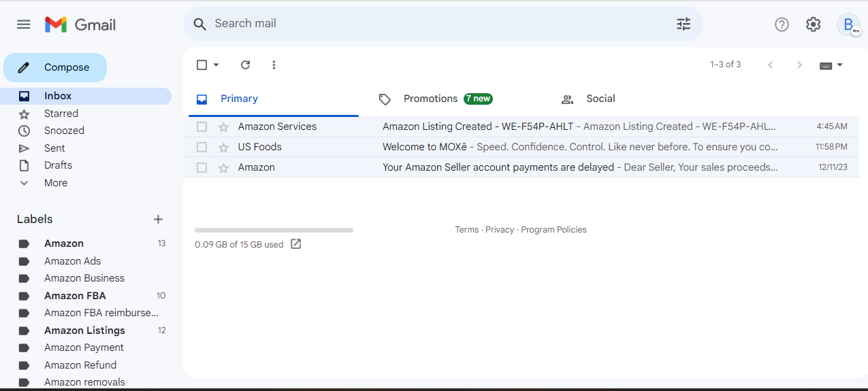
Task: Open the select dropdown arrow beside checkbox
Action: (216, 65)
